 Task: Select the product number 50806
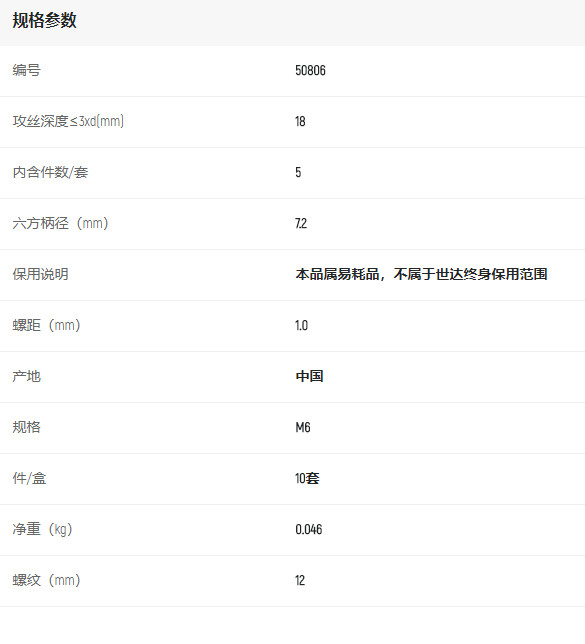click(310, 71)
